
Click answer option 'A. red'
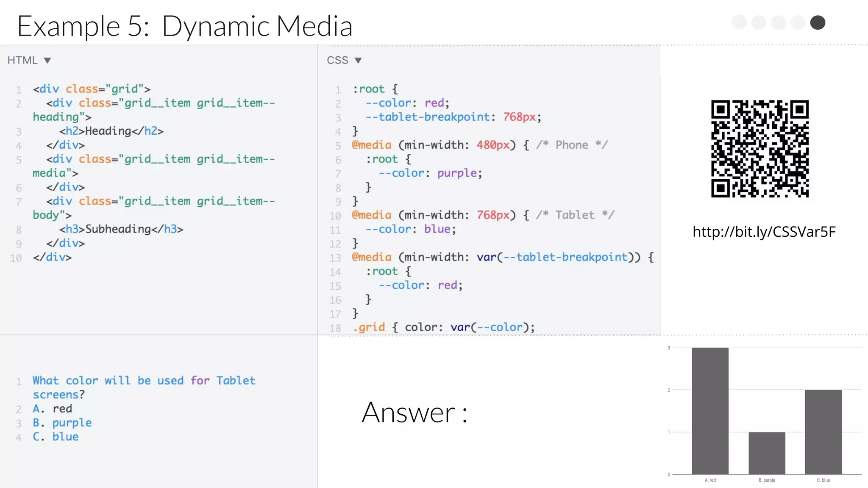pos(53,409)
